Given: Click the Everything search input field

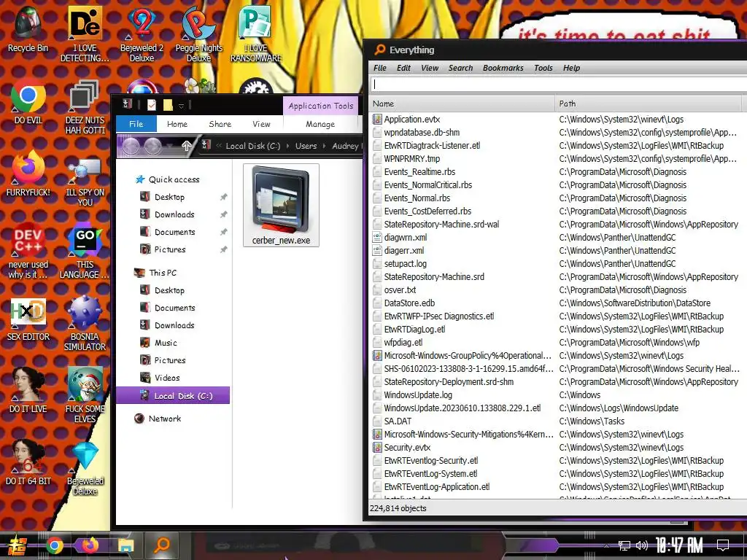Looking at the screenshot, I should (x=558, y=85).
